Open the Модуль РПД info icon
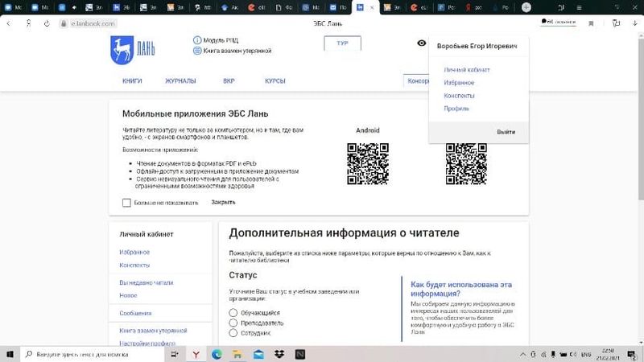 click(197, 40)
